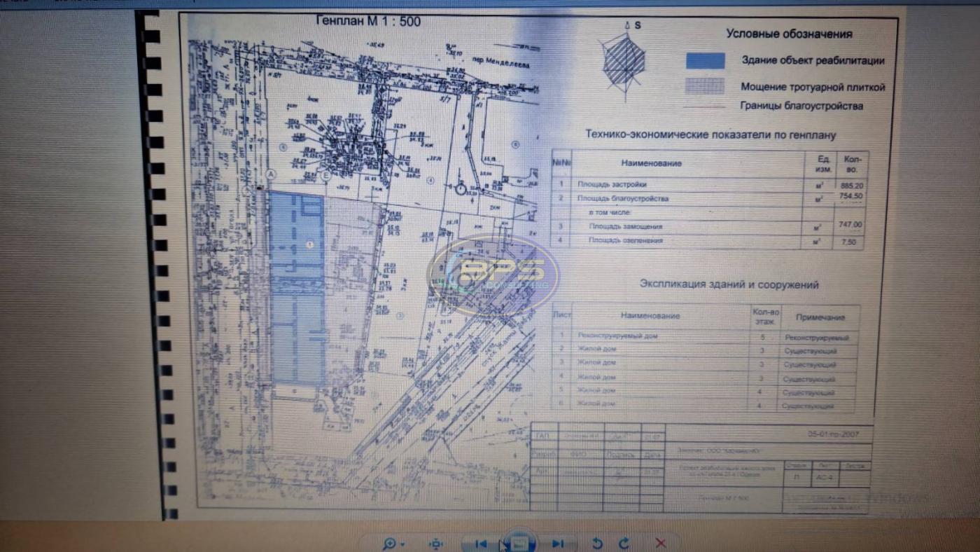Skip to the next image

pyautogui.click(x=557, y=544)
